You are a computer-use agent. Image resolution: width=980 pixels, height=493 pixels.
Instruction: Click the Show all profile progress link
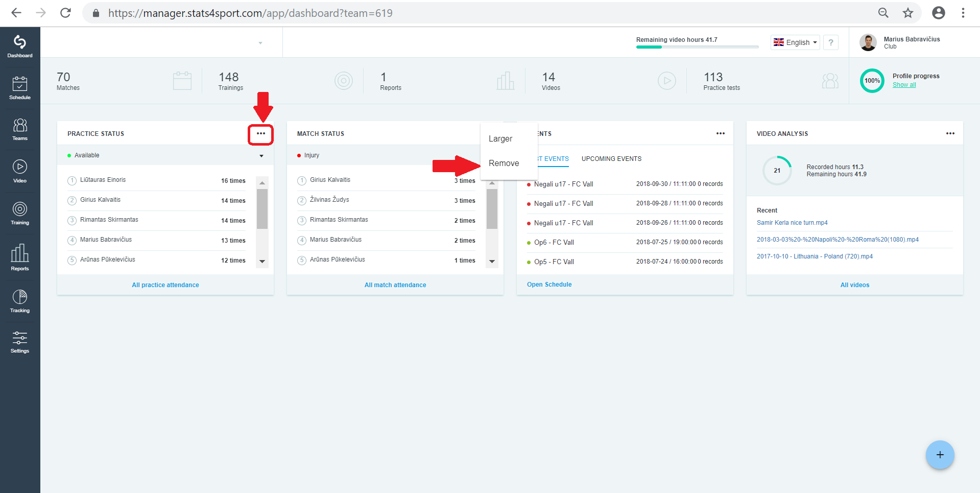[x=904, y=85]
